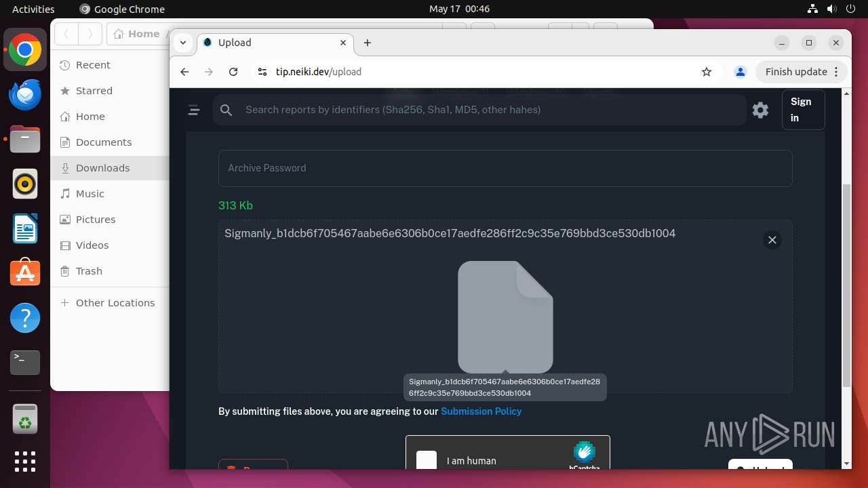Viewport: 868px width, 488px height.
Task: Open Downloads in Files sidebar
Action: click(109, 168)
